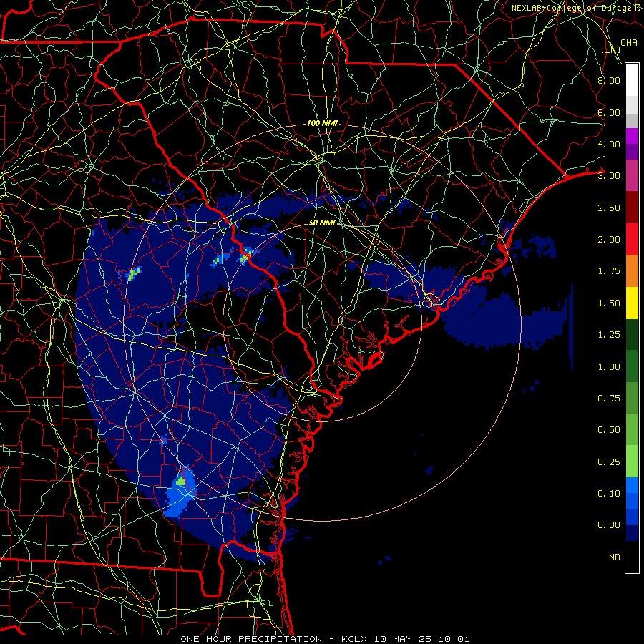The width and height of the screenshot is (644, 644).
Task: Select the lime green swatch near 0.25
Action: 632,462
